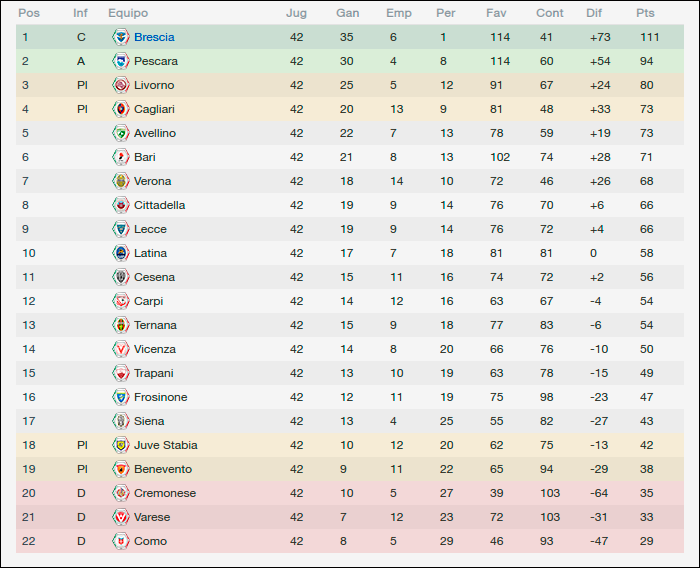Select the Como team crest
This screenshot has height=568, width=700.
pyautogui.click(x=121, y=541)
